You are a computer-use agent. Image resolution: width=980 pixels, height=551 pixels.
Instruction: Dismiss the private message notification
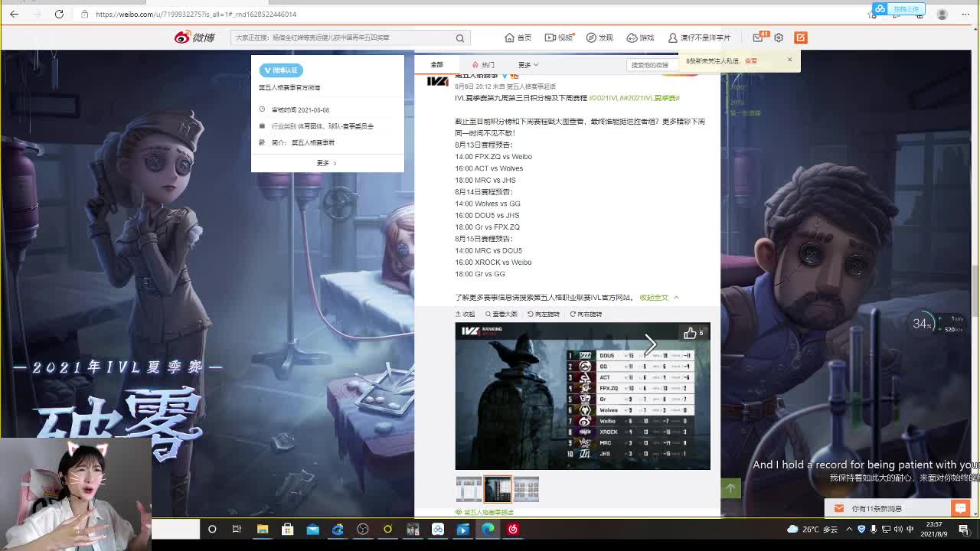coord(789,60)
